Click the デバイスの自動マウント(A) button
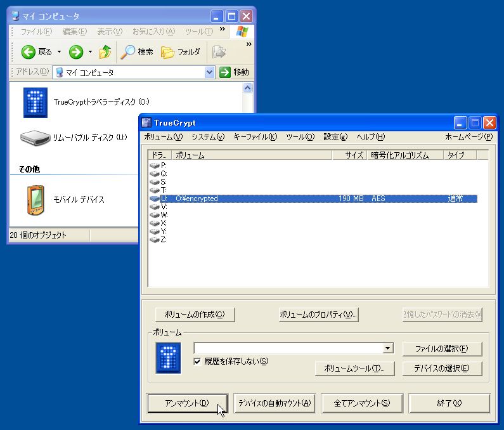 click(275, 403)
